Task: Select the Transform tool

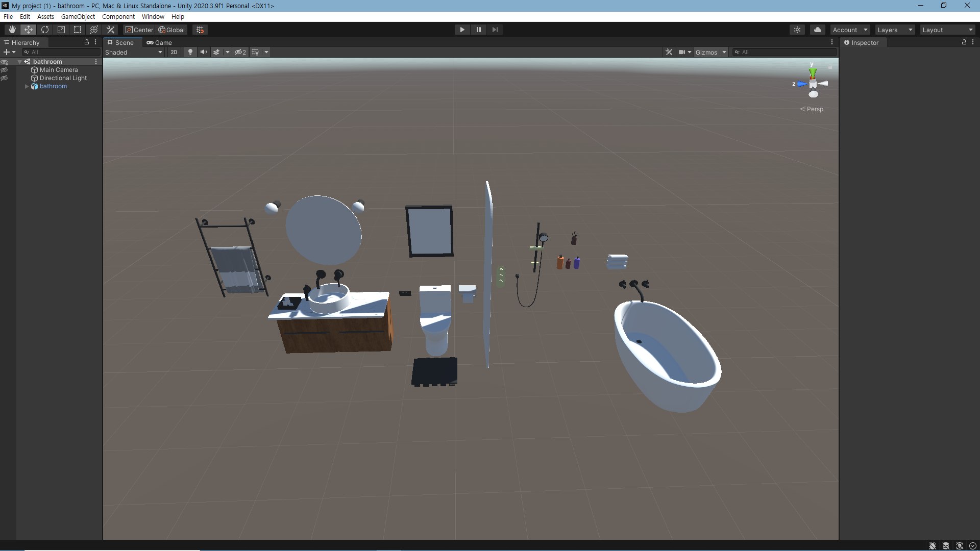Action: [94, 30]
